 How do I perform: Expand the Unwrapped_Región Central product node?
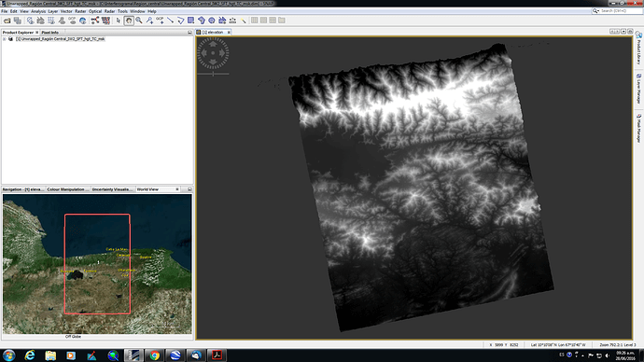(x=4, y=39)
